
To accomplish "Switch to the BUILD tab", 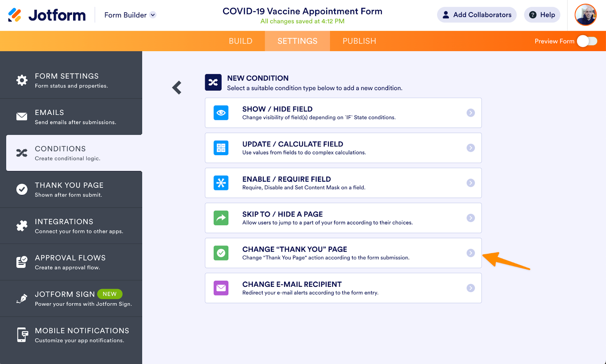I will (x=241, y=41).
